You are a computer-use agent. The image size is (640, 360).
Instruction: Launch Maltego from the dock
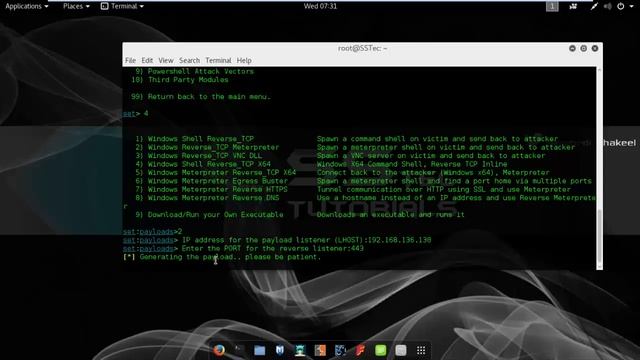click(340, 350)
